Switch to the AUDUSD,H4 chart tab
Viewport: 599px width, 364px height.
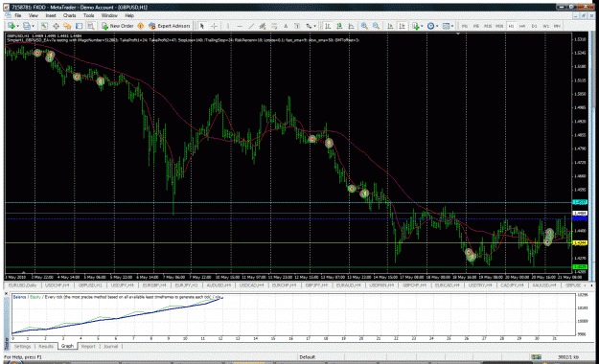coord(219,285)
